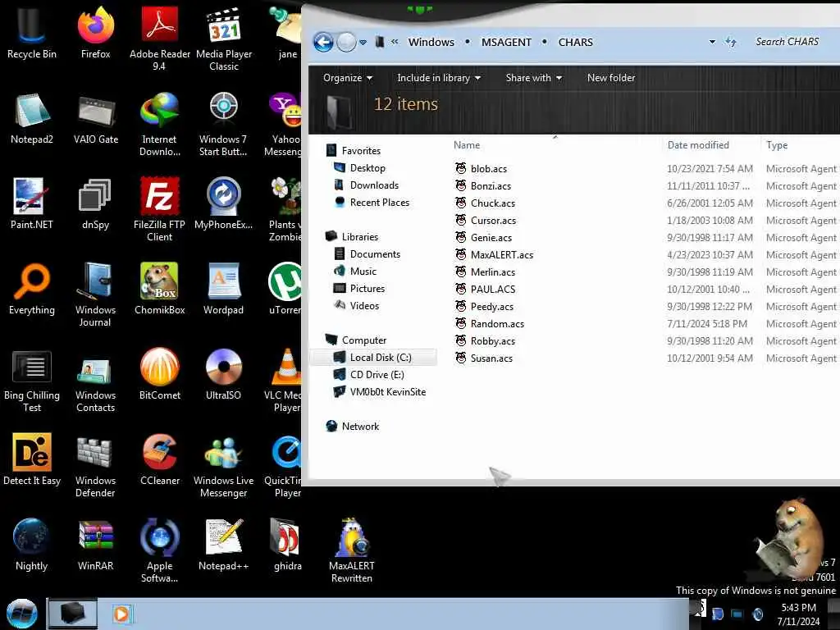Launch FileZilla FTP Client icon

tap(159, 209)
